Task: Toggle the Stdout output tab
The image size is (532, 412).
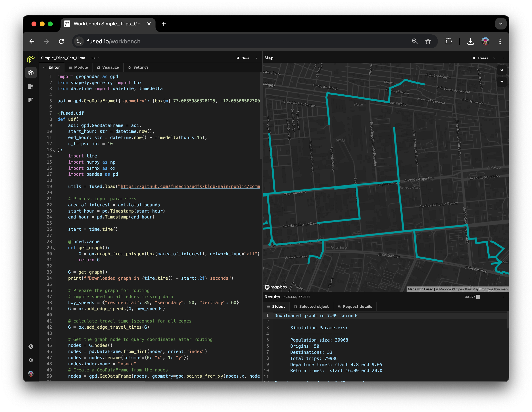Action: (276, 307)
